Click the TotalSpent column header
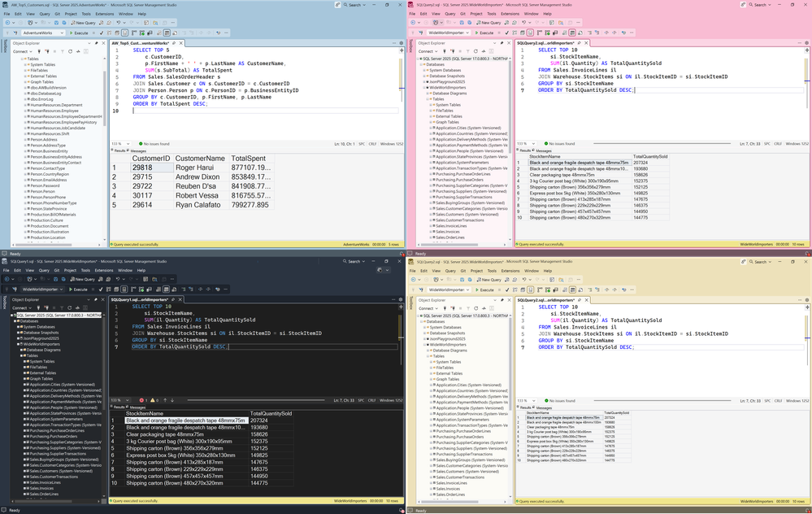 pyautogui.click(x=250, y=159)
